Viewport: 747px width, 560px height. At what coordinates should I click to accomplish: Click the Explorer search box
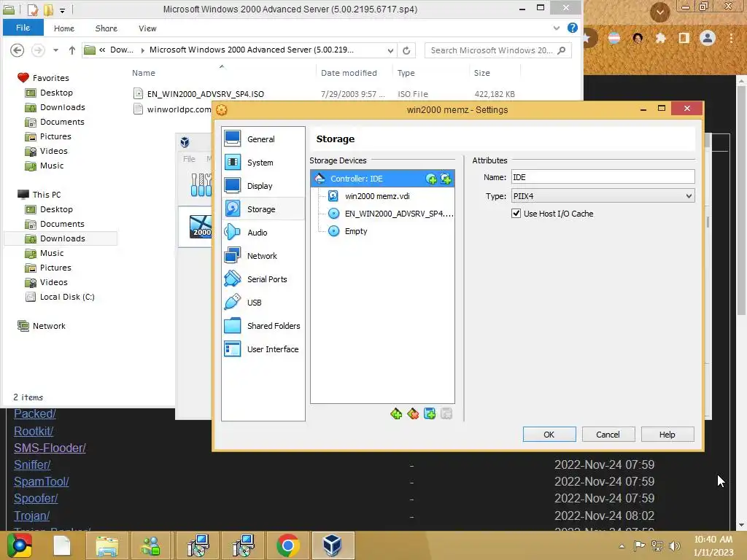point(498,50)
